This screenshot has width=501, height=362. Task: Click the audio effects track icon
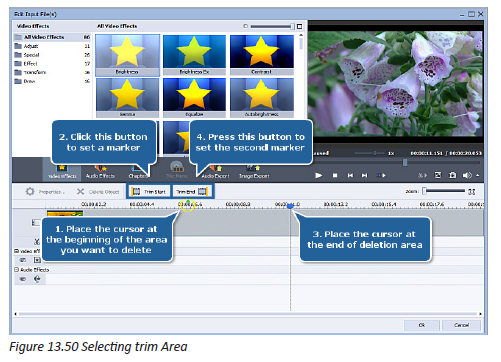tap(37, 279)
